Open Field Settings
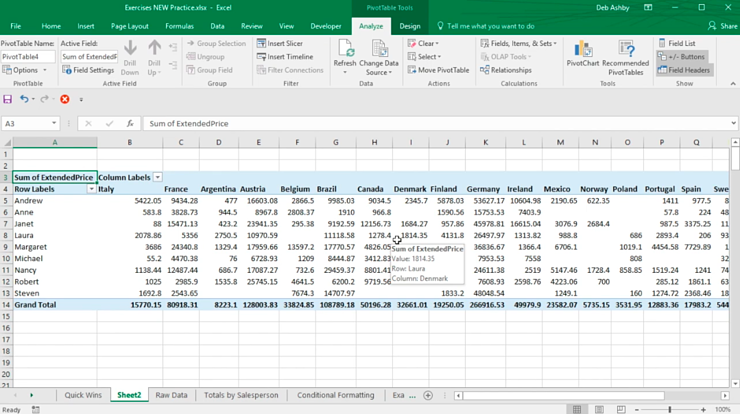 pyautogui.click(x=88, y=70)
